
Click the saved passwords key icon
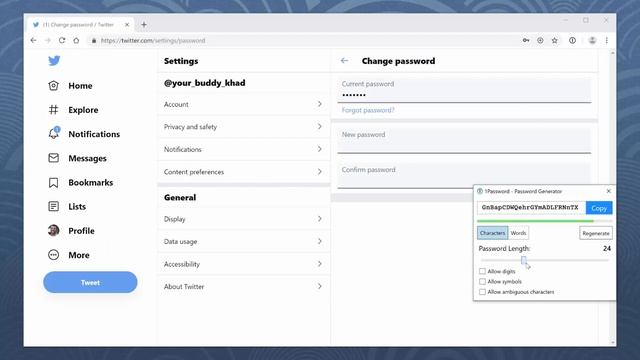pos(526,40)
